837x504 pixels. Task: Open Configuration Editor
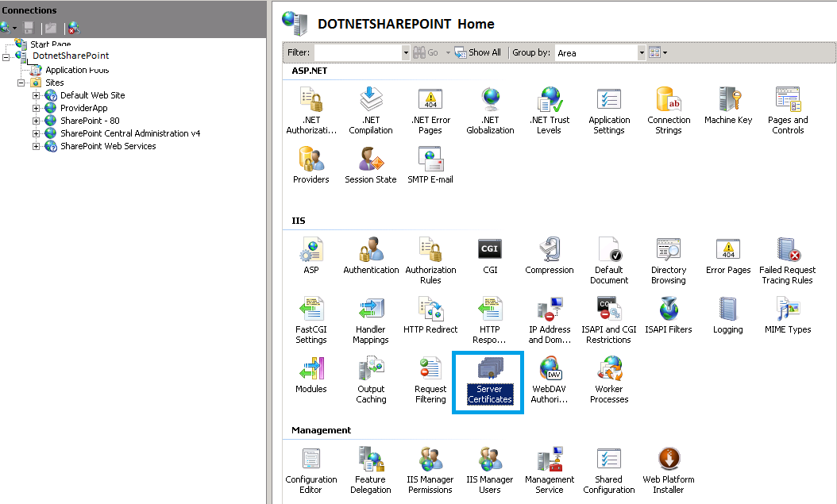(311, 471)
